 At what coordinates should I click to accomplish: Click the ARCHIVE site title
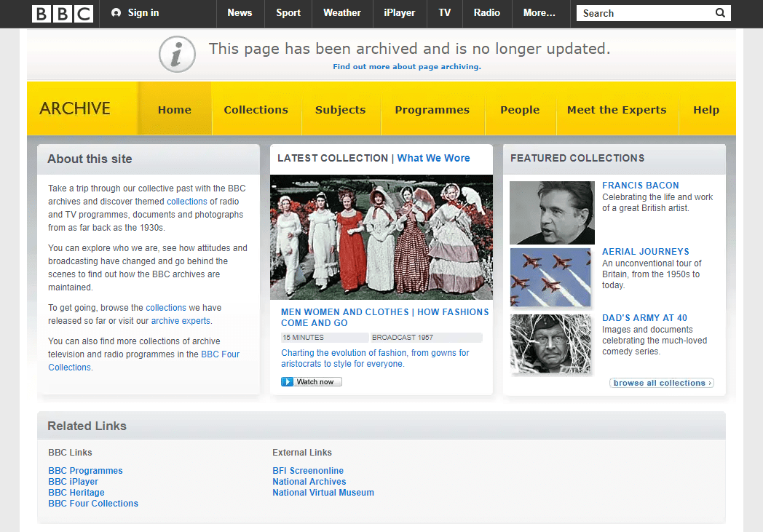tap(75, 108)
